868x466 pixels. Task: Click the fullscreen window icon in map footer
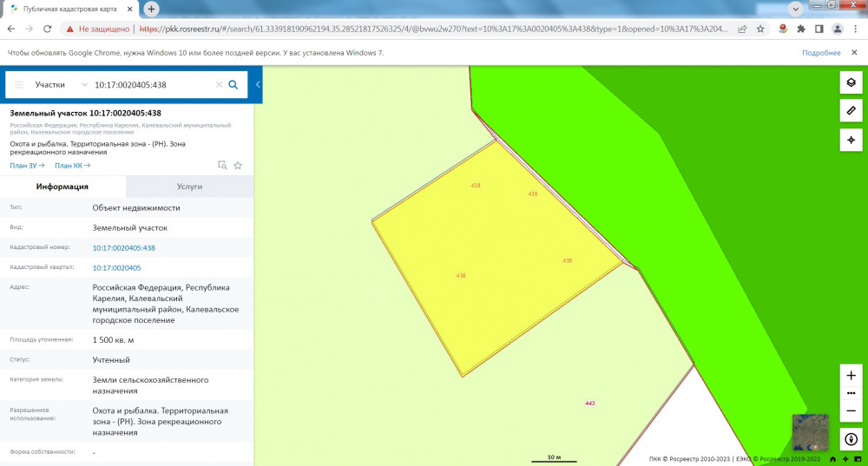[858, 459]
